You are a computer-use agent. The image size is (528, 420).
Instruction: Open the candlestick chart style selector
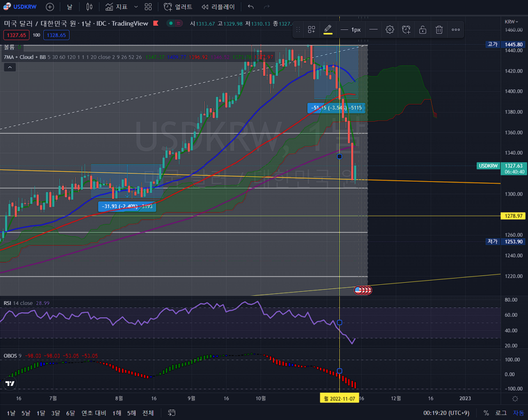coord(89,7)
